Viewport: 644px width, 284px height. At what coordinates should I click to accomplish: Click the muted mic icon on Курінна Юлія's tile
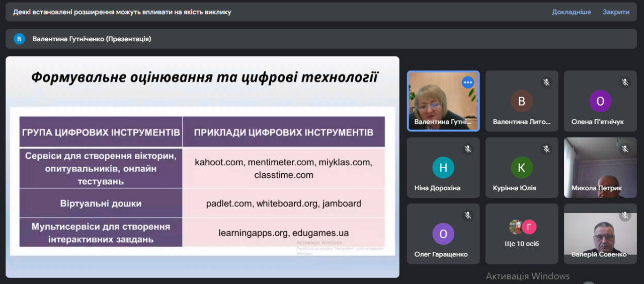[x=546, y=149]
